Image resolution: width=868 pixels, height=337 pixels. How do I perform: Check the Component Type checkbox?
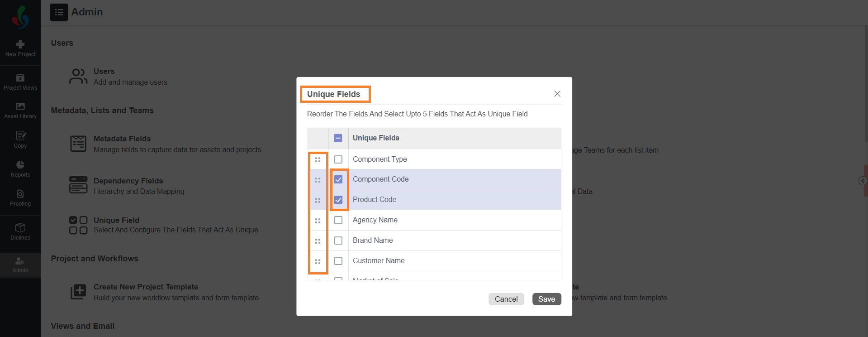pos(338,159)
